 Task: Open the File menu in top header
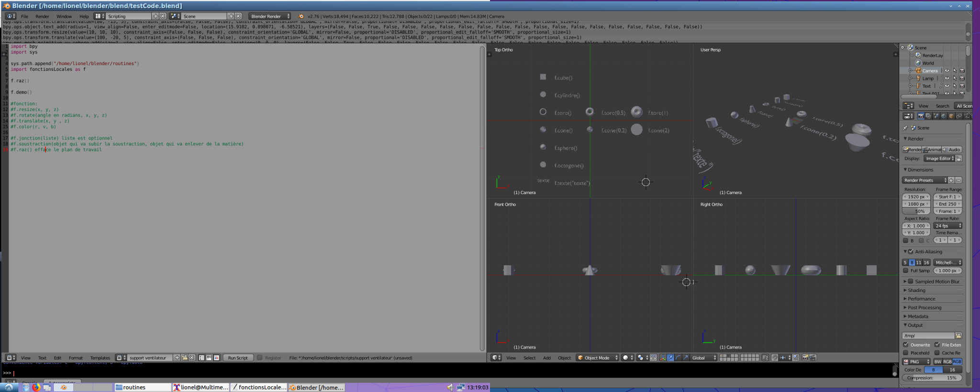[24, 16]
